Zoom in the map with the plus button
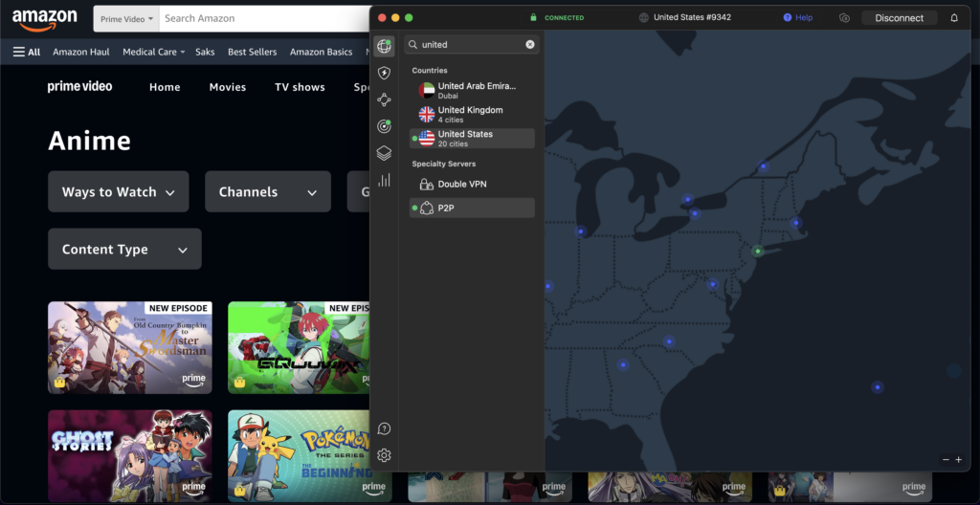Image resolution: width=980 pixels, height=505 pixels. coord(959,459)
